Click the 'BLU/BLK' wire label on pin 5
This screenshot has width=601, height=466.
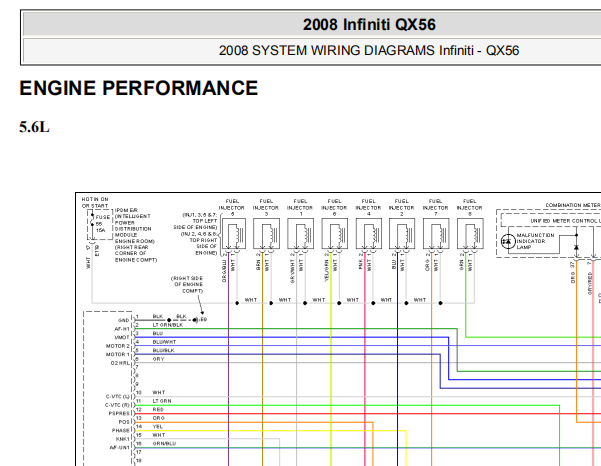click(x=163, y=350)
